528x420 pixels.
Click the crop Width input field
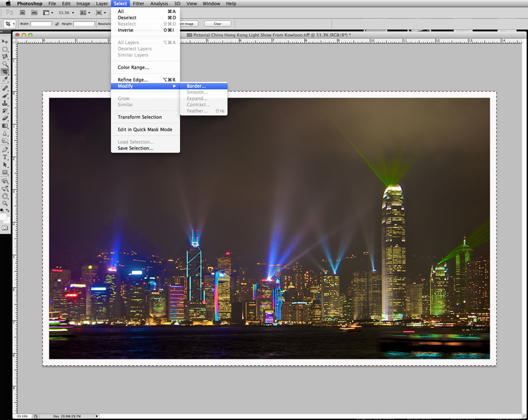pyautogui.click(x=41, y=24)
